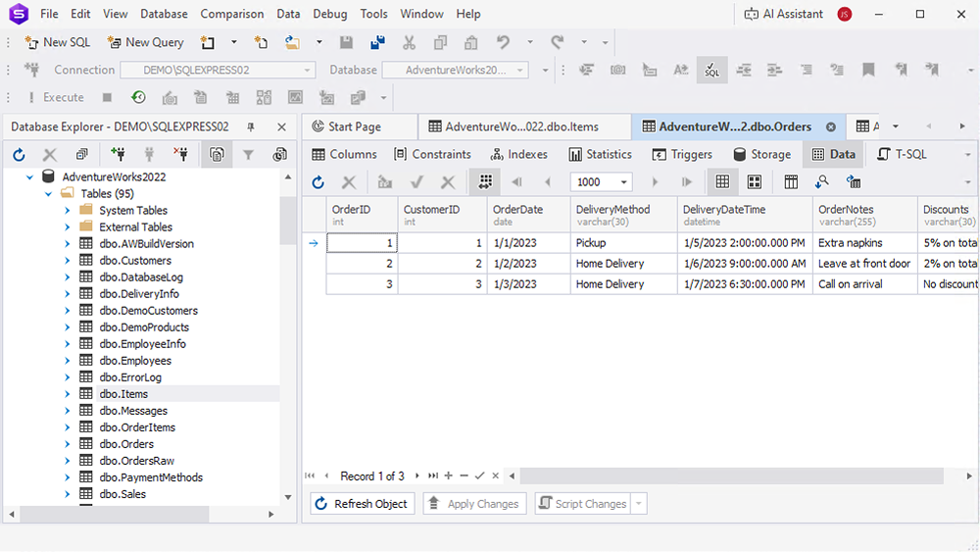Viewport: 980px width, 552px height.
Task: Click the Refresh Object button
Action: point(362,504)
